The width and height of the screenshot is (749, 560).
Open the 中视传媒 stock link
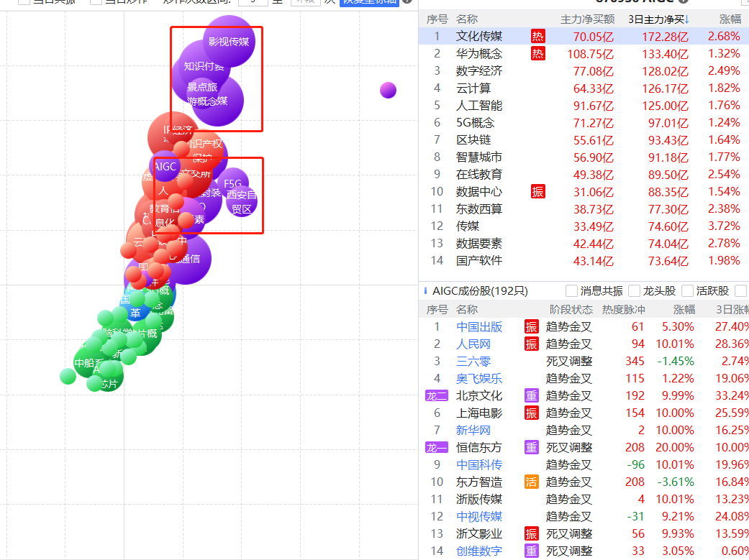point(479,517)
